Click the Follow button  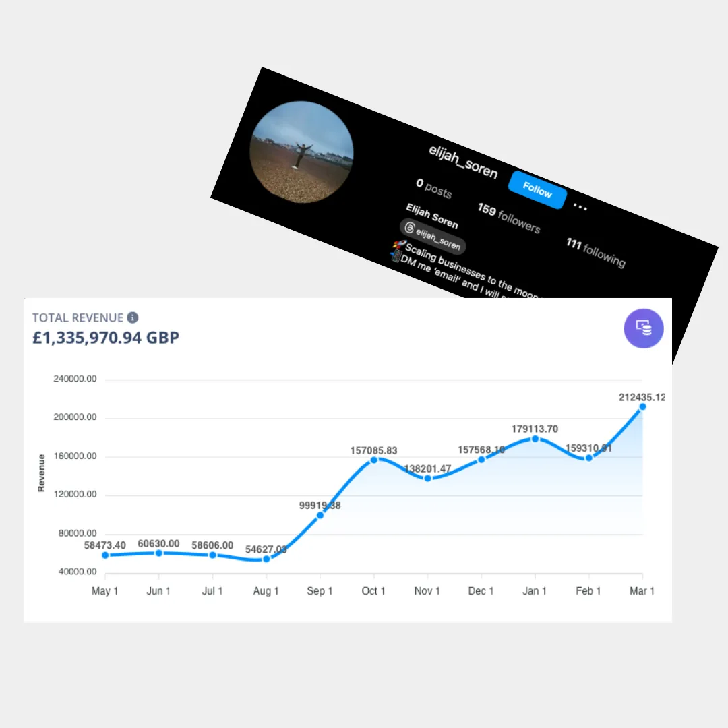pyautogui.click(x=537, y=190)
